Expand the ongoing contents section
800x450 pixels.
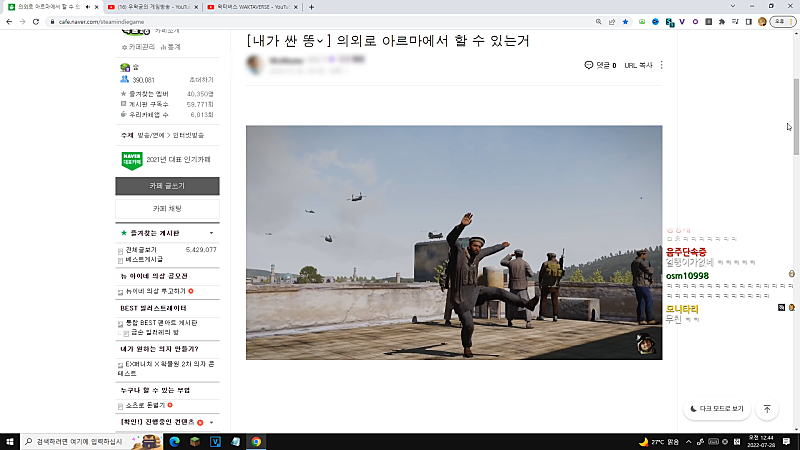pyautogui.click(x=211, y=422)
